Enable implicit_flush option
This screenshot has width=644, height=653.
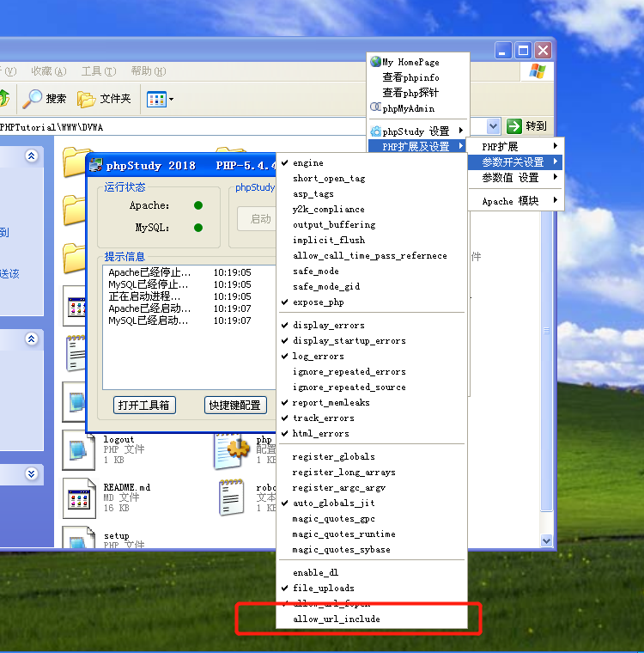click(x=372, y=240)
